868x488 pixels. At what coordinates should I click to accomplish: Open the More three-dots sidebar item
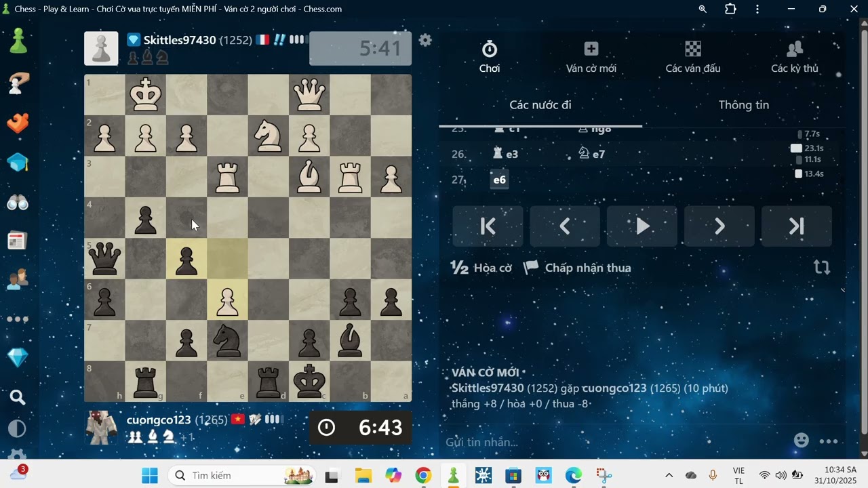(x=18, y=319)
